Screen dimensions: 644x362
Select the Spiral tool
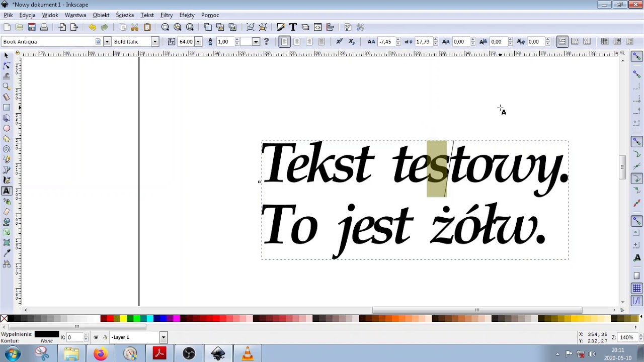click(7, 149)
